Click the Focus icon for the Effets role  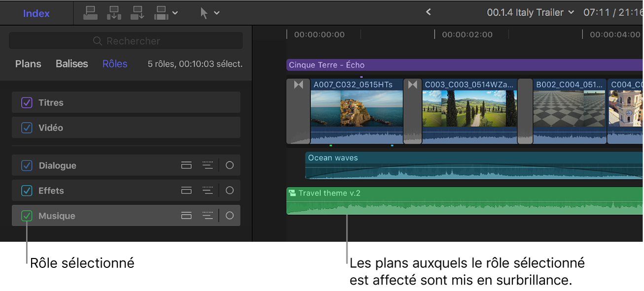[208, 190]
